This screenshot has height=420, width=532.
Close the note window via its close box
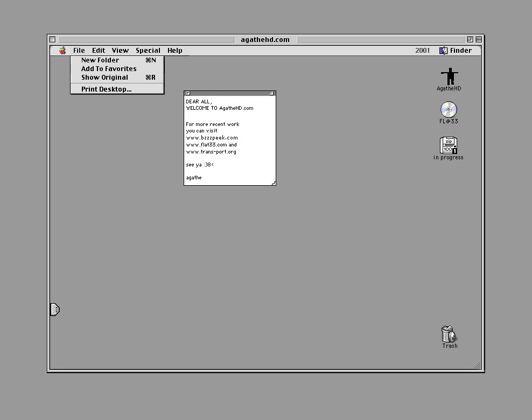(x=187, y=93)
